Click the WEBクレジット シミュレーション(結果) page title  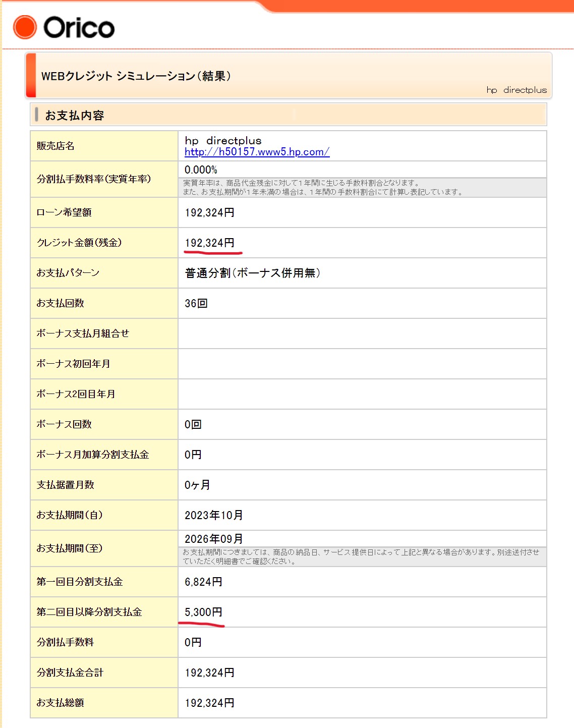pyautogui.click(x=136, y=76)
